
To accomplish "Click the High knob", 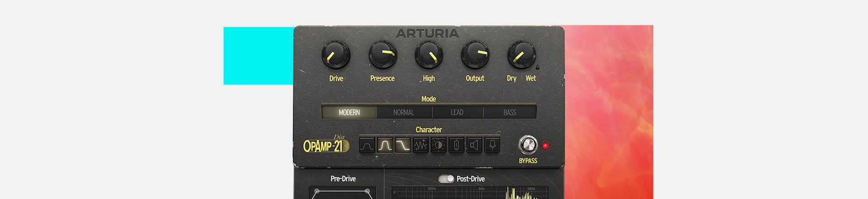I will coord(429,55).
